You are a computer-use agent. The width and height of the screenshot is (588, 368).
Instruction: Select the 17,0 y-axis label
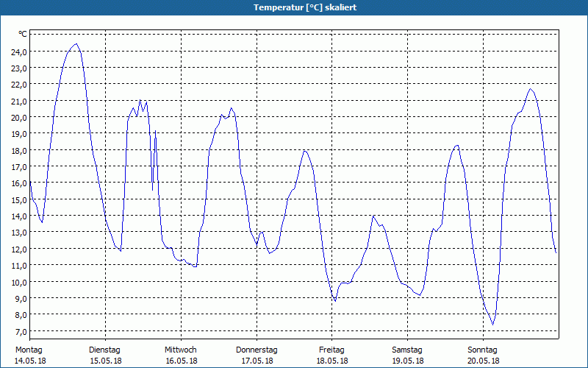tap(19, 168)
